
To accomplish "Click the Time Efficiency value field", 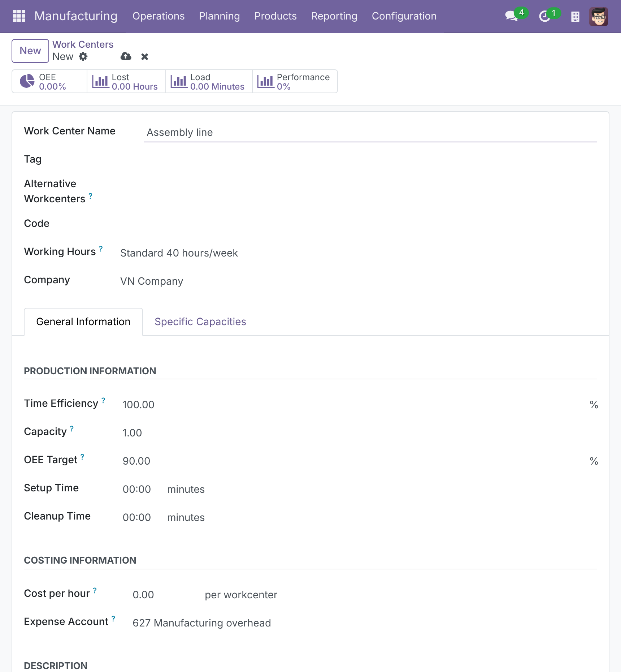I will (x=354, y=405).
